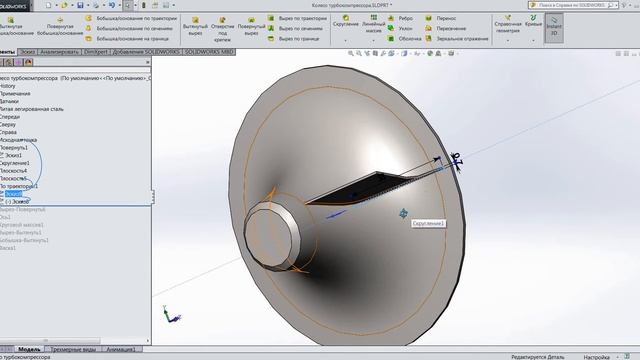Select Вырез по траектории

tap(298, 18)
